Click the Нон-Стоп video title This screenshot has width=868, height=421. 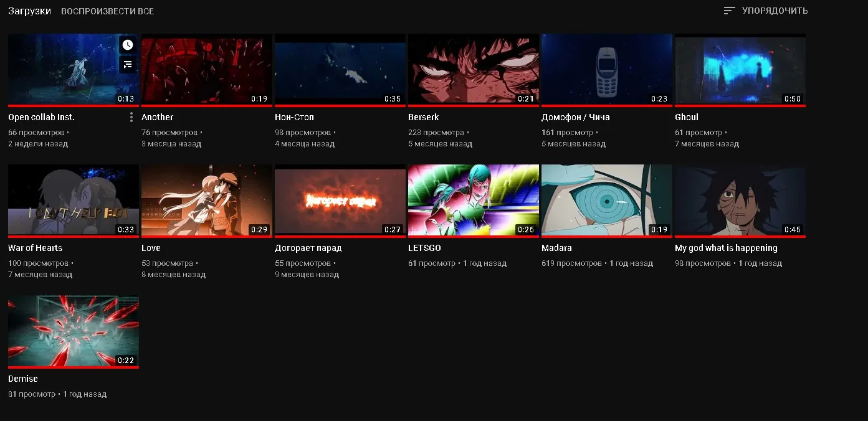pyautogui.click(x=294, y=117)
